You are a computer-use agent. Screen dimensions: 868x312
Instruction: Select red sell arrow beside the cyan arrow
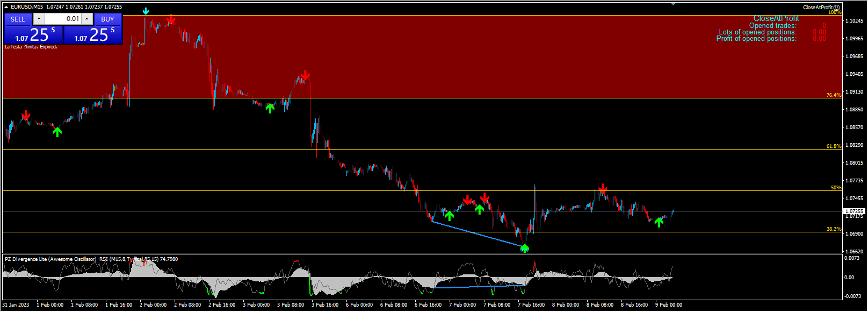pos(171,20)
